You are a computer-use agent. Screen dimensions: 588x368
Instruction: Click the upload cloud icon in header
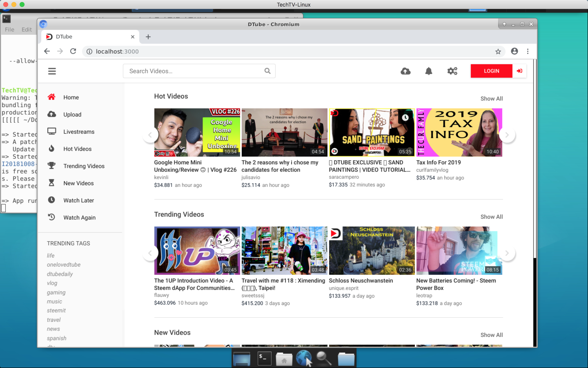[x=405, y=71]
